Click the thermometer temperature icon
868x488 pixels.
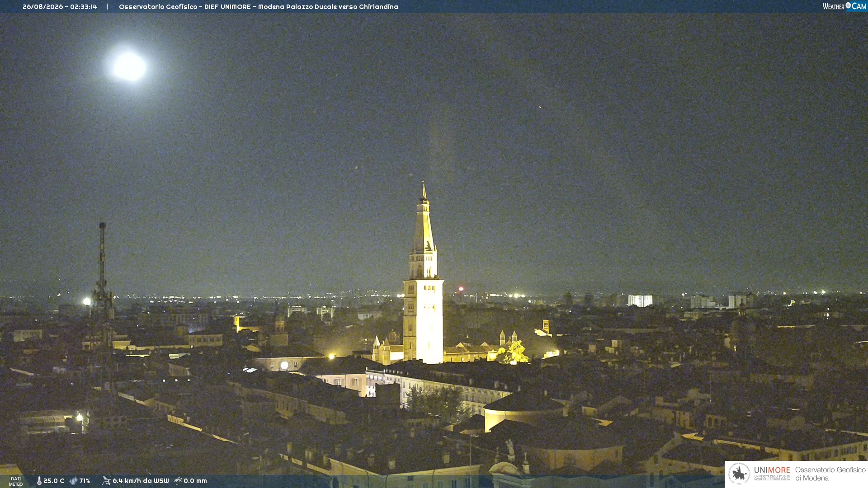(x=39, y=481)
